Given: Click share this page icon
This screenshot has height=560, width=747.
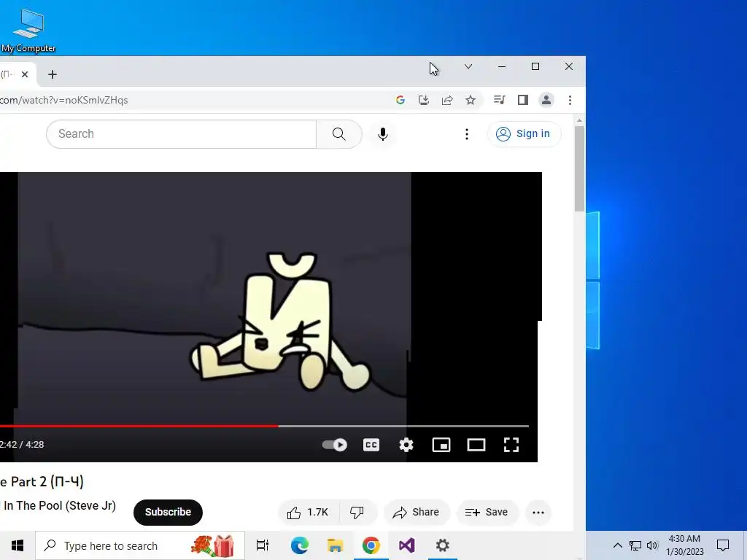Looking at the screenshot, I should click(x=447, y=100).
